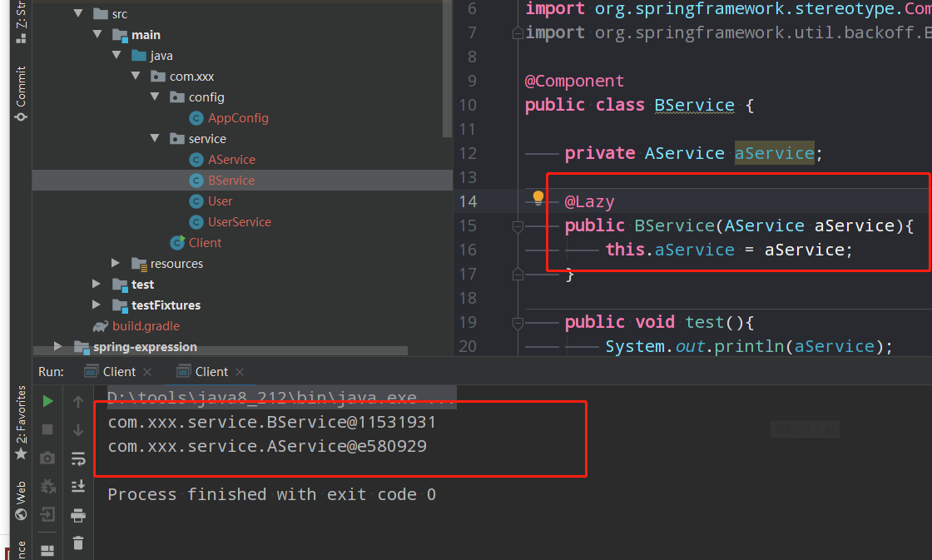Rerun Client with the green play icon
Screen dimensions: 932x560
[48, 401]
